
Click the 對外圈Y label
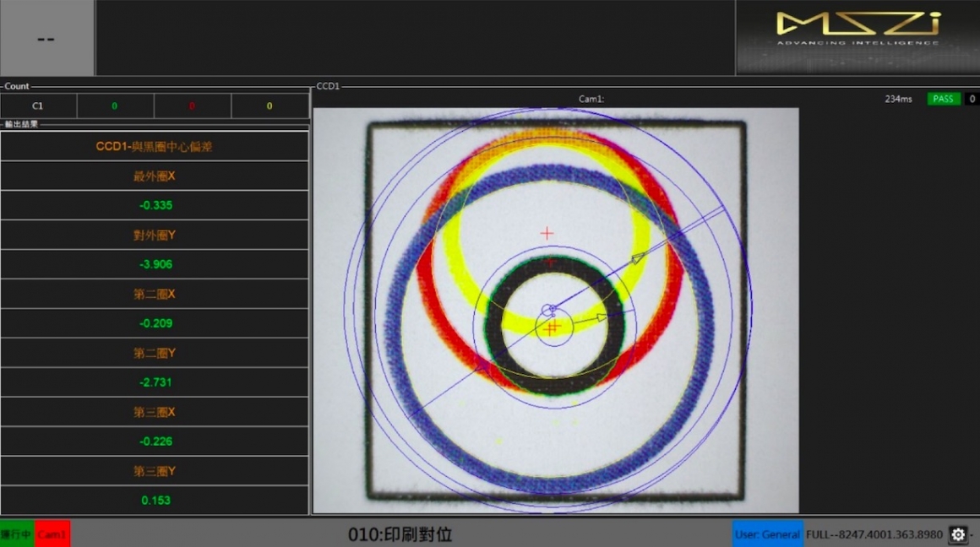[x=155, y=236]
